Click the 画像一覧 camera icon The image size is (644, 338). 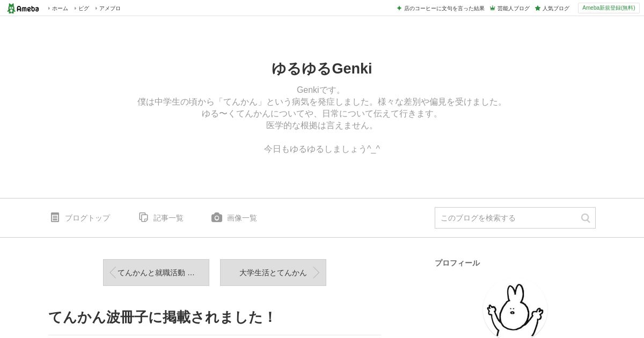click(x=217, y=217)
